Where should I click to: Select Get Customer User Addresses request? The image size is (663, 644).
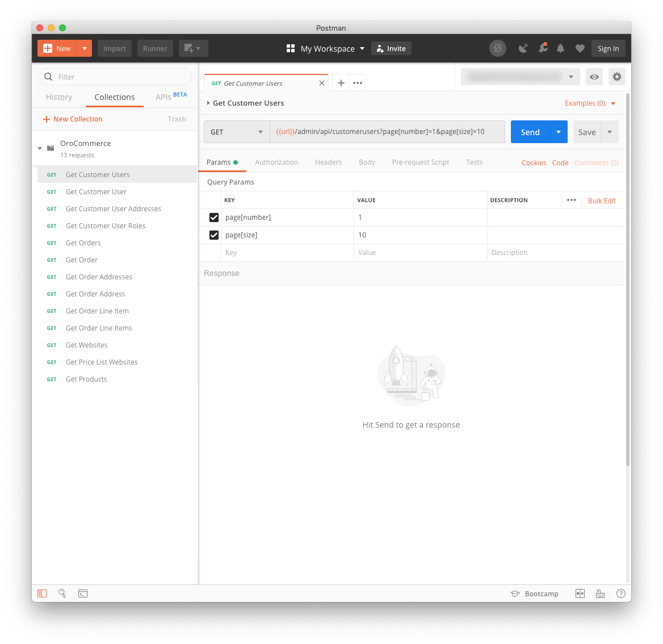coord(117,208)
